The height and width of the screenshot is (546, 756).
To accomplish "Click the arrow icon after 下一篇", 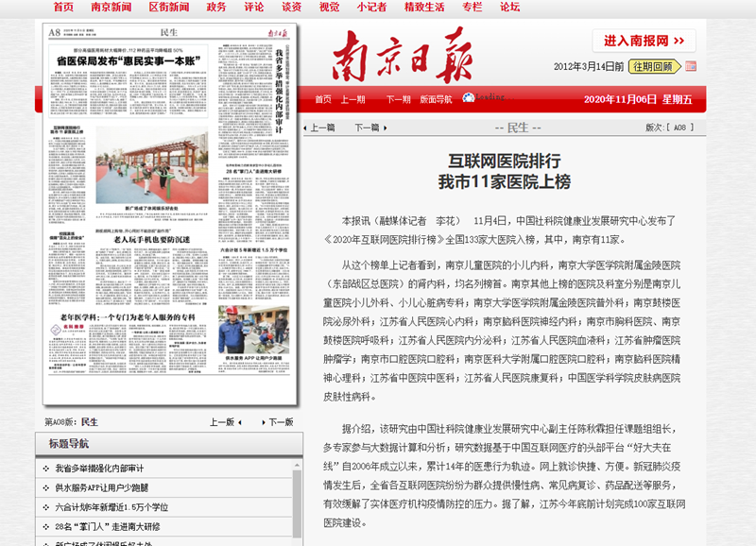I will point(386,128).
